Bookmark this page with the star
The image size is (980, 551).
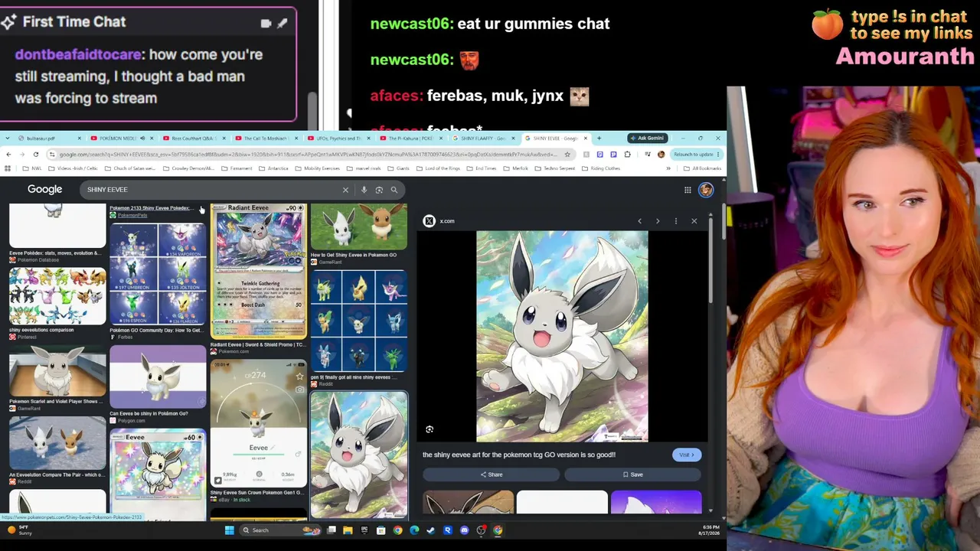coord(567,154)
